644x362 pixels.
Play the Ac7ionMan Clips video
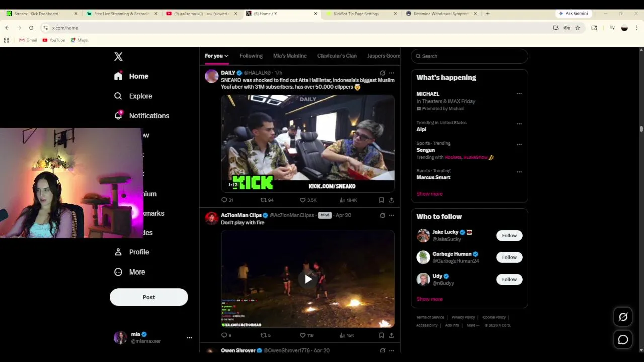308,279
